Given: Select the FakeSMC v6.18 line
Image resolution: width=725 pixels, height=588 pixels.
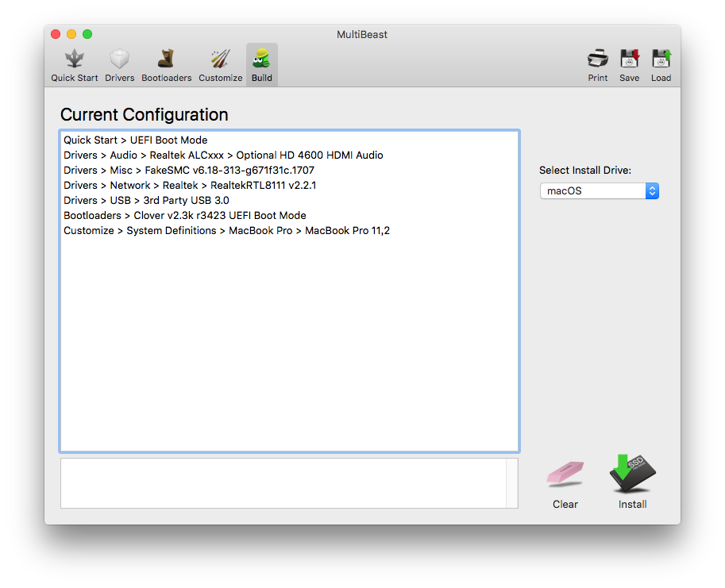Looking at the screenshot, I should click(290, 171).
